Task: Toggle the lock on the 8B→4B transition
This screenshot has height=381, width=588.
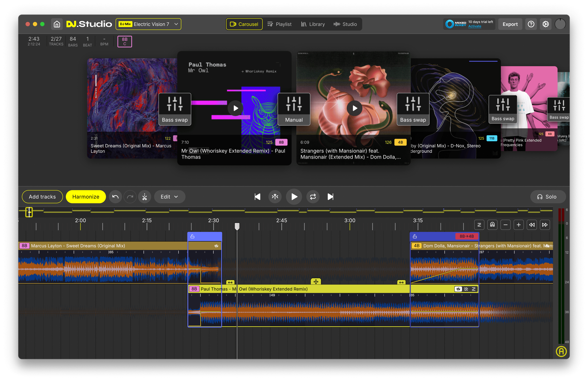Action: click(x=415, y=236)
